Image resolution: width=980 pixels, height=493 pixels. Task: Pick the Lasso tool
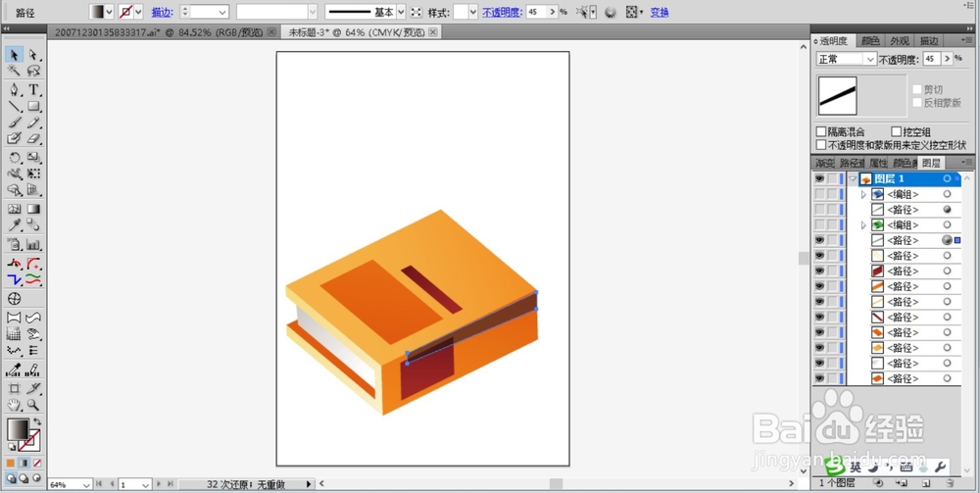33,71
